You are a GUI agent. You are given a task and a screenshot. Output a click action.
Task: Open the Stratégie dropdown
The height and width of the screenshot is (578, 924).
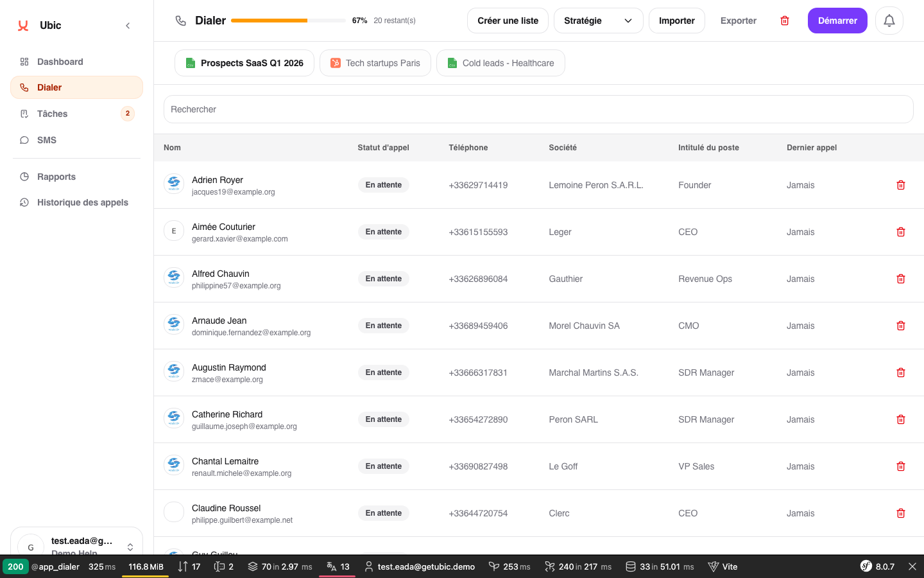coord(598,21)
